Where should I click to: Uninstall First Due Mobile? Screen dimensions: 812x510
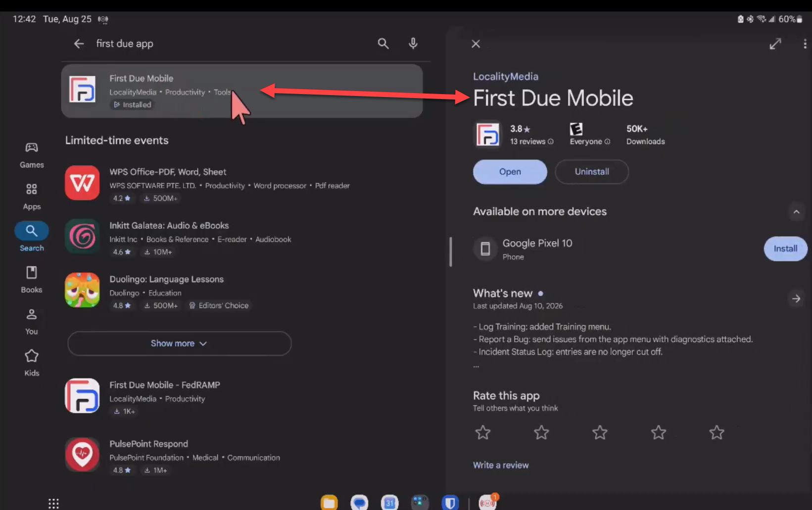(x=592, y=172)
